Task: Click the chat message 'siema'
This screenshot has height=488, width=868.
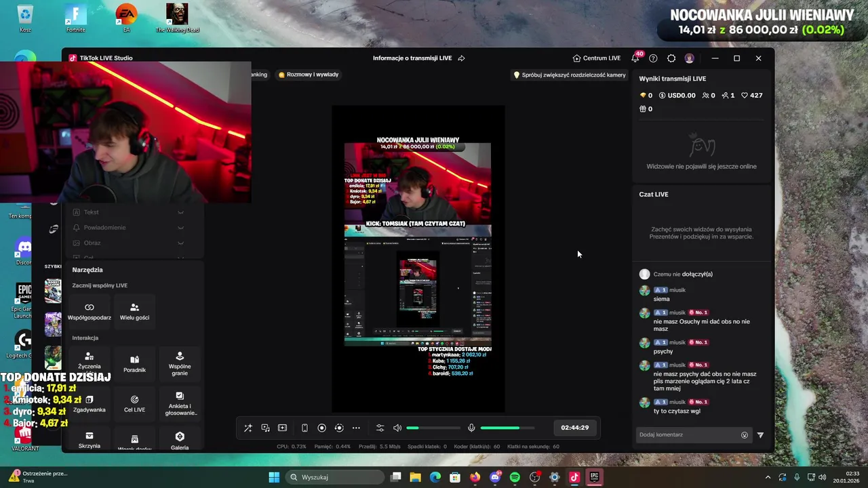Action: (x=661, y=299)
